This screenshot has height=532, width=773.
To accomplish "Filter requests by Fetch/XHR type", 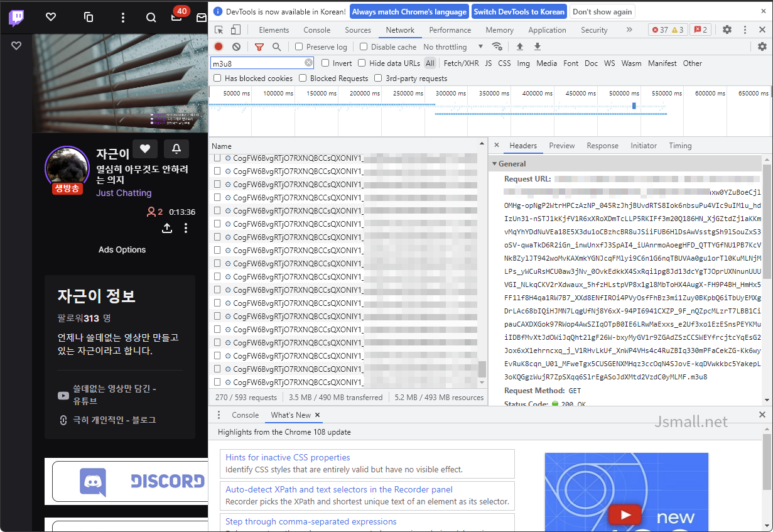I will coord(461,63).
